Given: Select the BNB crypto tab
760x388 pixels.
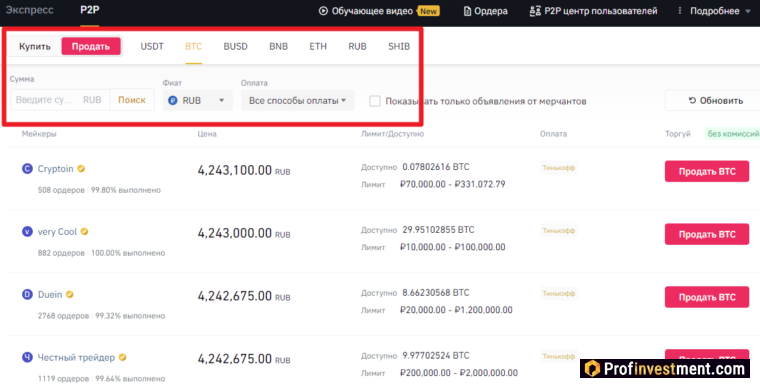Looking at the screenshot, I should pos(279,47).
